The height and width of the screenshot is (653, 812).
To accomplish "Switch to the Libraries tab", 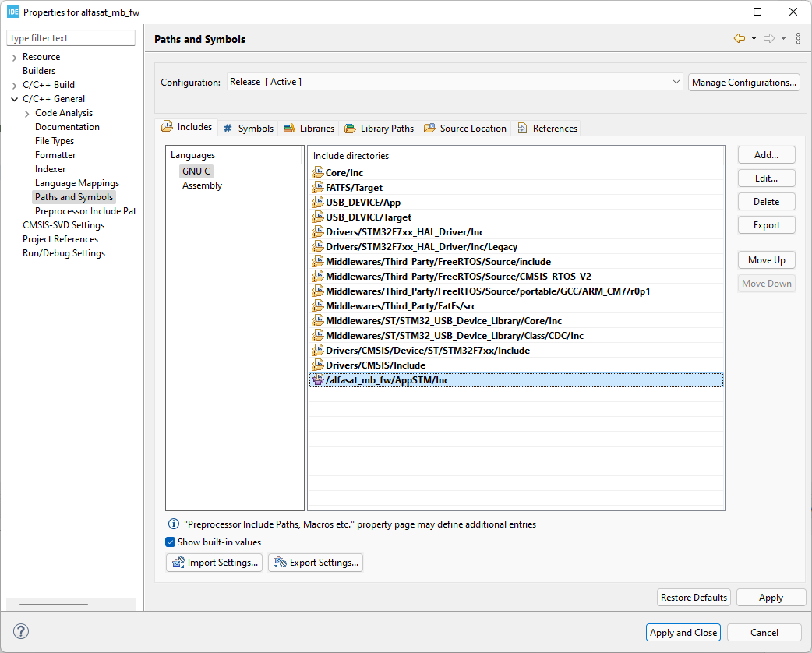I will coord(309,129).
